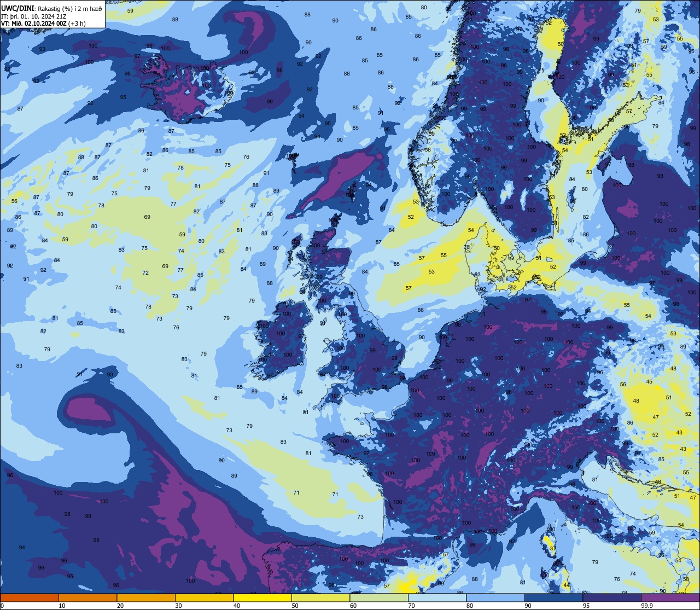Click the purple legend swatch above 99.9

[x=670, y=598]
